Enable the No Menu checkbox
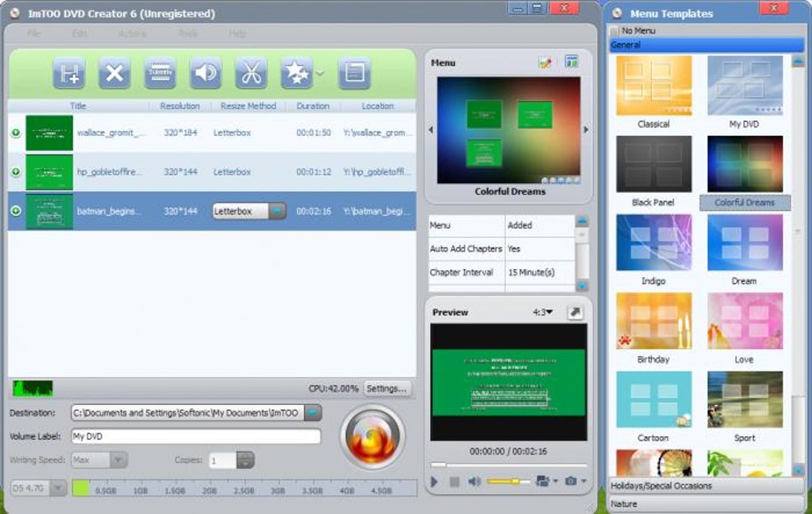812x514 pixels. [615, 30]
